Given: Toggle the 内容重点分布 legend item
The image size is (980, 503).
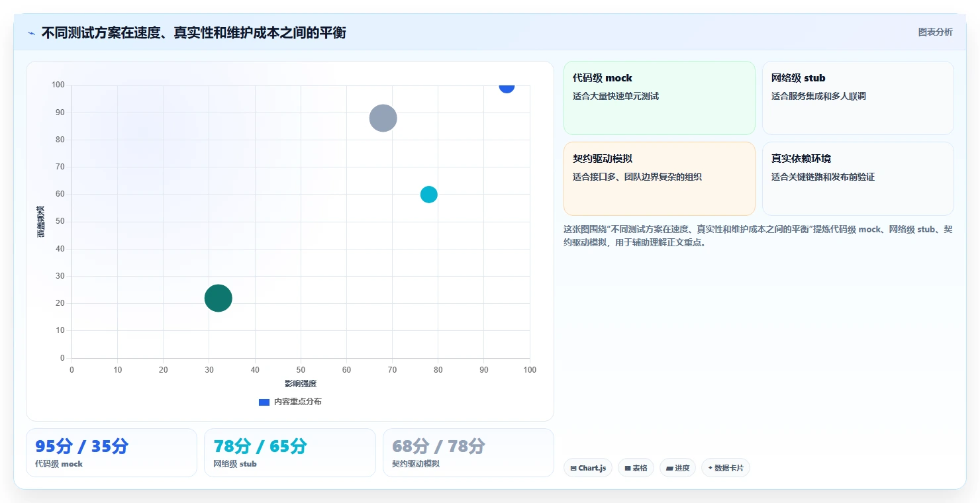Looking at the screenshot, I should point(290,402).
